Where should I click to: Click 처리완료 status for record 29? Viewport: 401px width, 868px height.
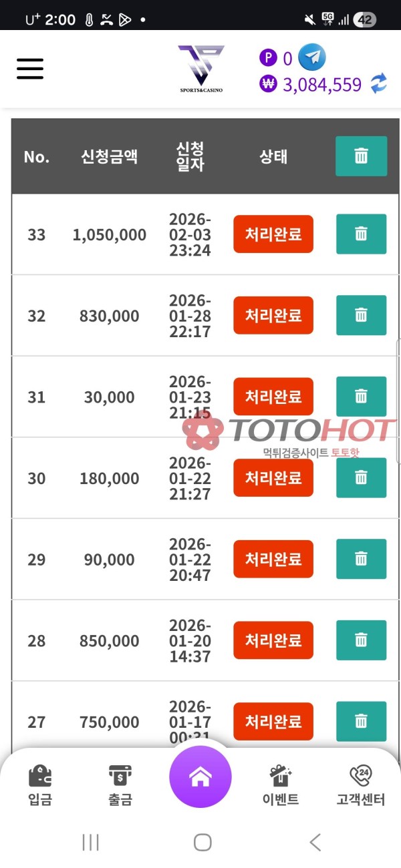[x=273, y=560]
